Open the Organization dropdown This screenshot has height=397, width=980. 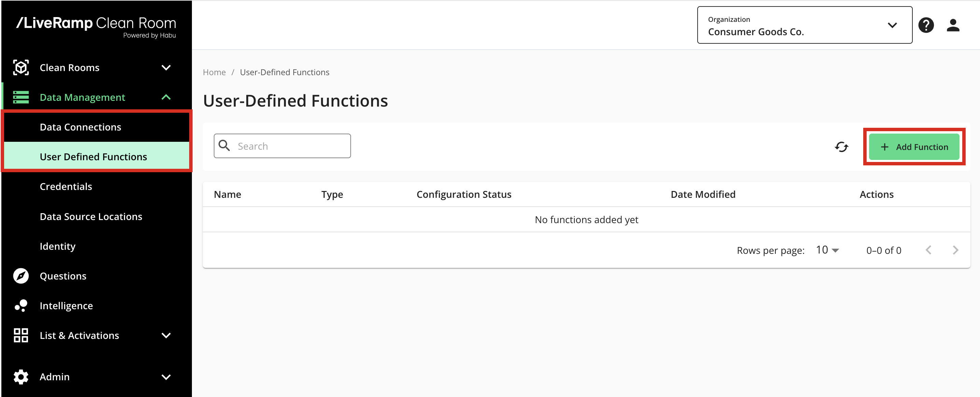pos(804,25)
